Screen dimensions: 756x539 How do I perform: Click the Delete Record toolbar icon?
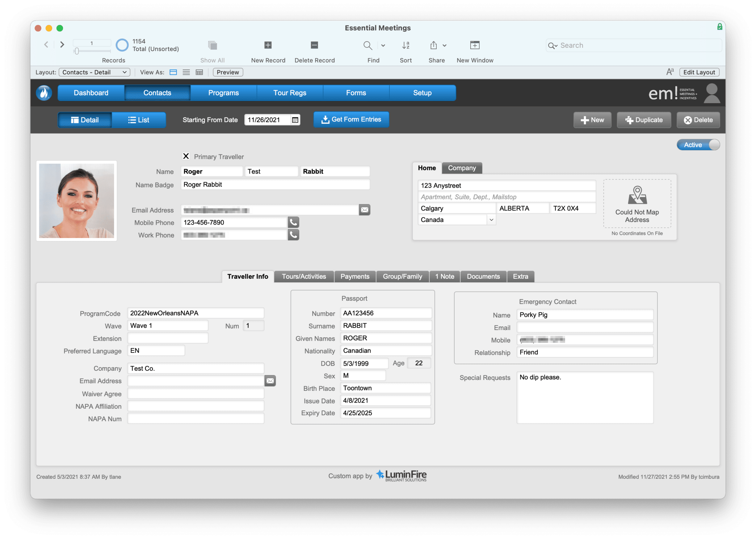(x=314, y=45)
